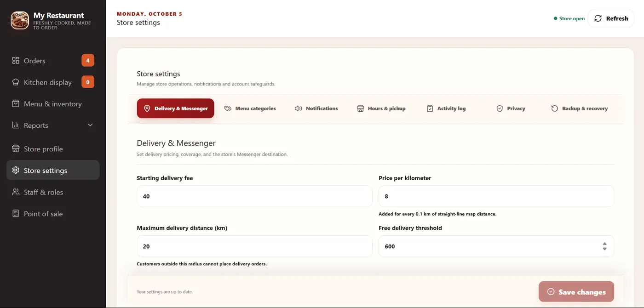Click the Store open status indicator
644x308 pixels.
click(x=569, y=18)
